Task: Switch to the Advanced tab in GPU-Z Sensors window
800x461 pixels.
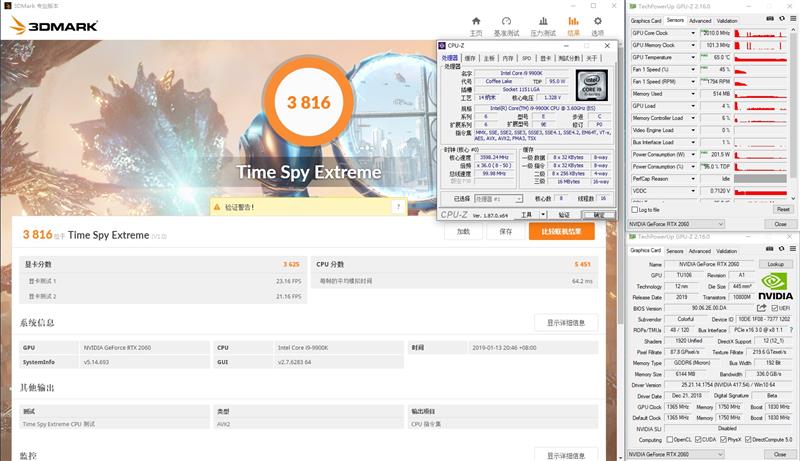Action: pyautogui.click(x=699, y=20)
